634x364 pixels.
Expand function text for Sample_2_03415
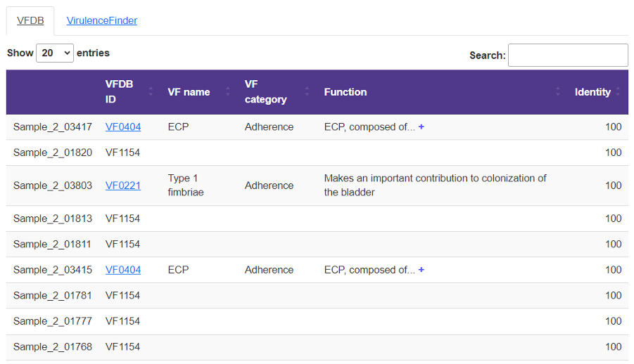(x=421, y=270)
